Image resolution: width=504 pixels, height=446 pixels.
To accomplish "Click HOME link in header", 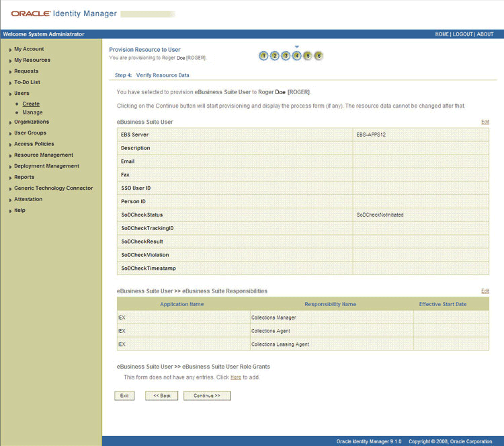I will (x=442, y=34).
